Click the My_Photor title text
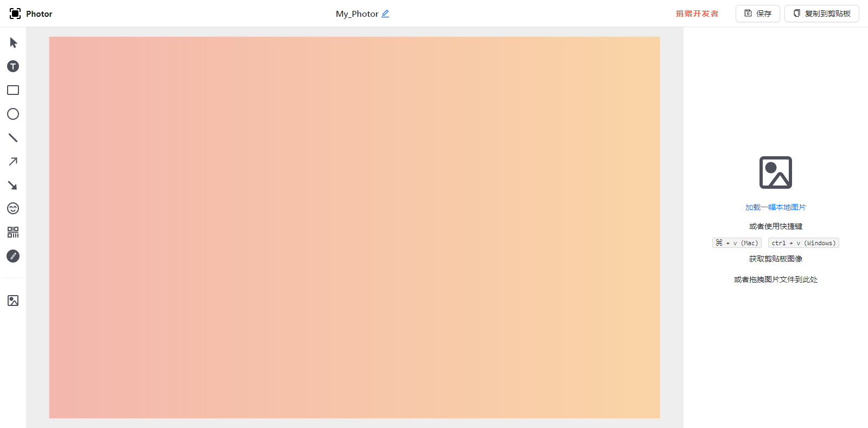 coord(356,14)
